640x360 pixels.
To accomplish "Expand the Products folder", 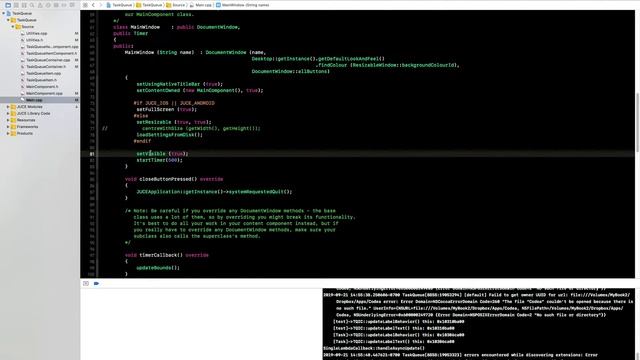I will [x=8, y=133].
